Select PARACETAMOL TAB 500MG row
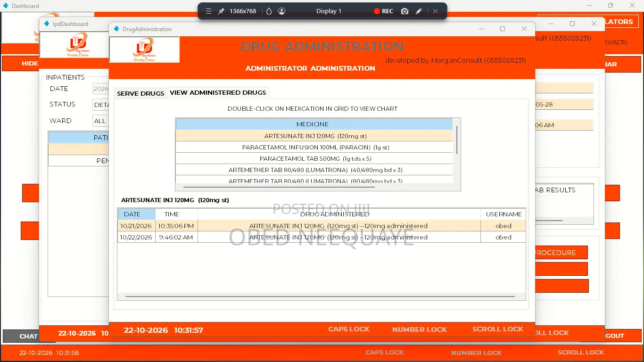Image resolution: width=644 pixels, height=362 pixels. [314, 158]
